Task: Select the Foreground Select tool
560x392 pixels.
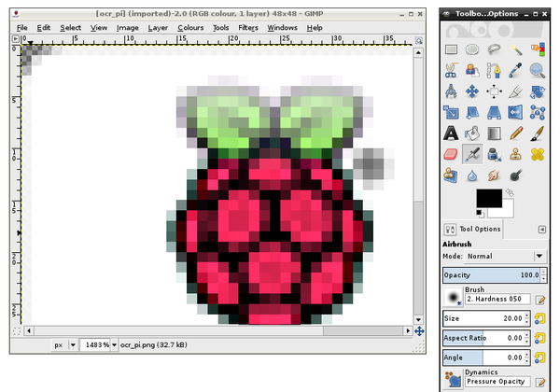Action: point(472,70)
